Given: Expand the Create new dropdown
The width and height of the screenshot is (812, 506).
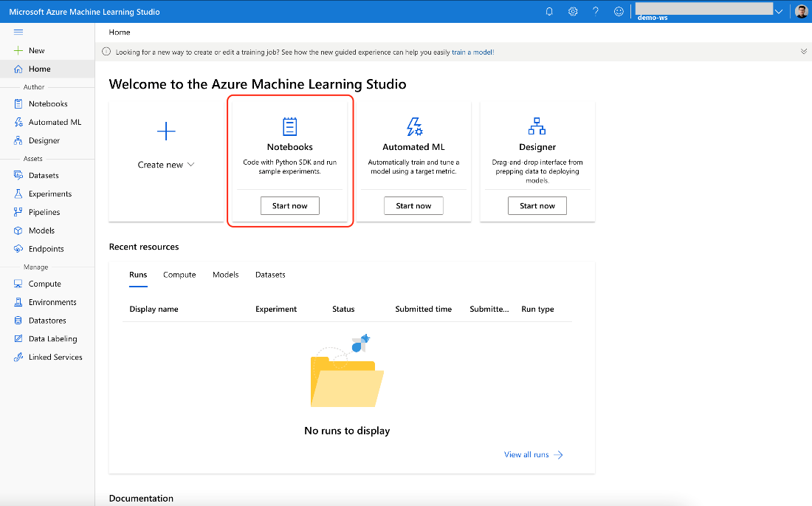Looking at the screenshot, I should (166, 165).
